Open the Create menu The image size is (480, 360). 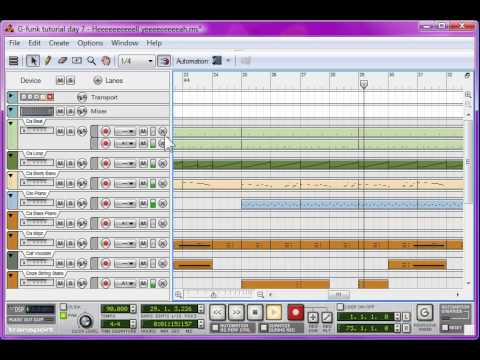tap(59, 43)
